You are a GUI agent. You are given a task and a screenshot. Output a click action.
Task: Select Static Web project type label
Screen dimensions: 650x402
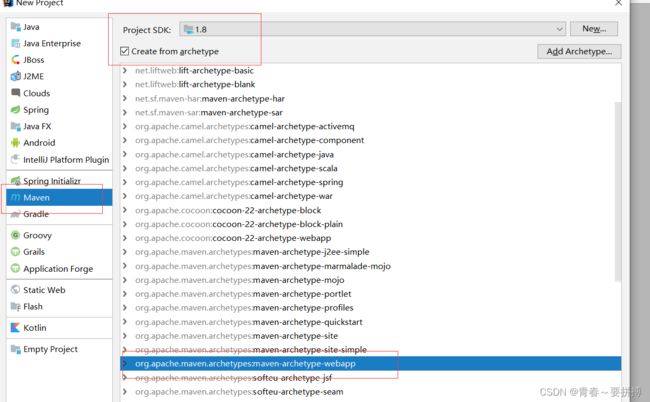point(44,290)
